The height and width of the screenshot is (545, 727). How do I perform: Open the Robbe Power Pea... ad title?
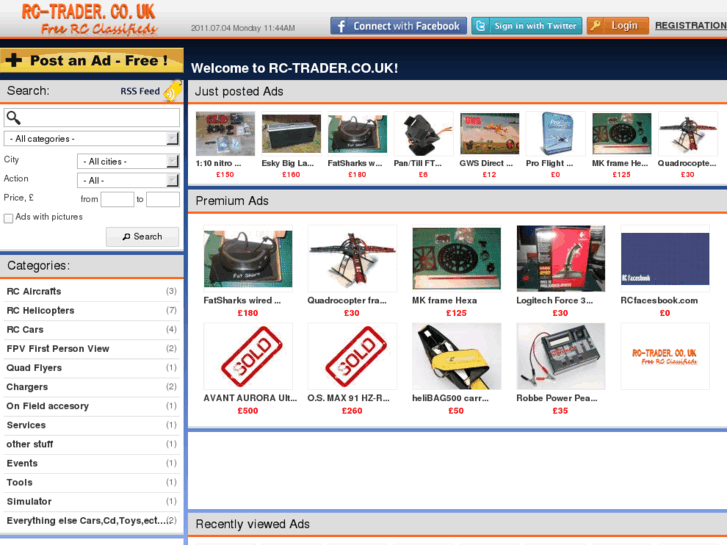(x=557, y=398)
